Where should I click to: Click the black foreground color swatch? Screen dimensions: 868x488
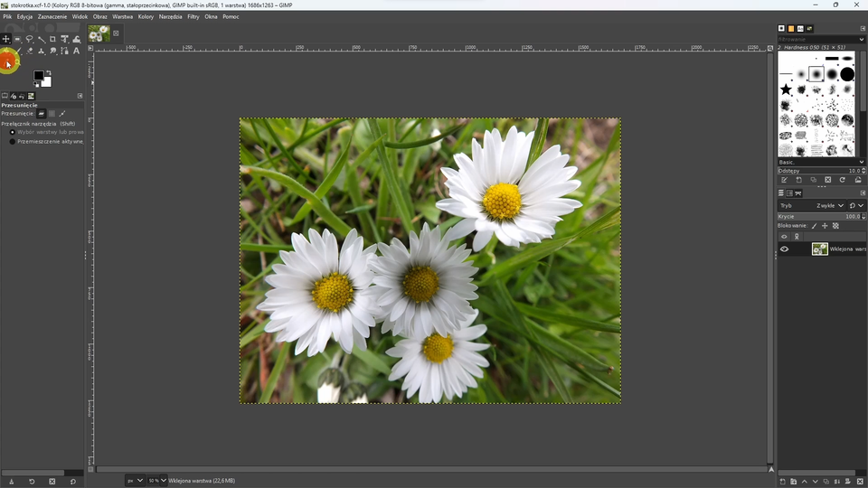tap(39, 77)
